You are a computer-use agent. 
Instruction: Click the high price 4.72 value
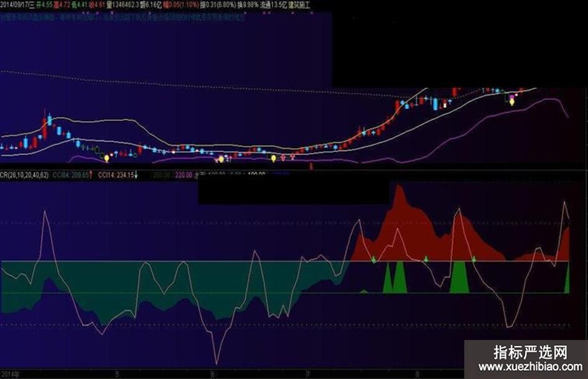[65, 5]
